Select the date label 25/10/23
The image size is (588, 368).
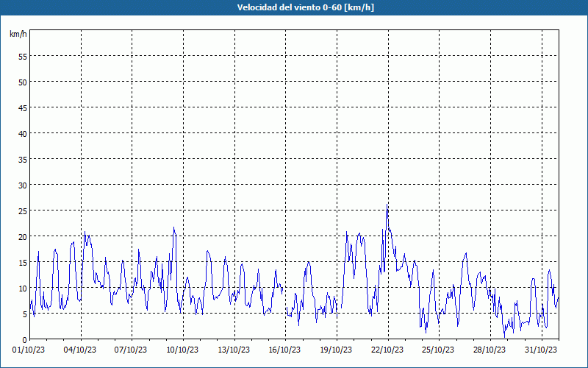point(438,350)
